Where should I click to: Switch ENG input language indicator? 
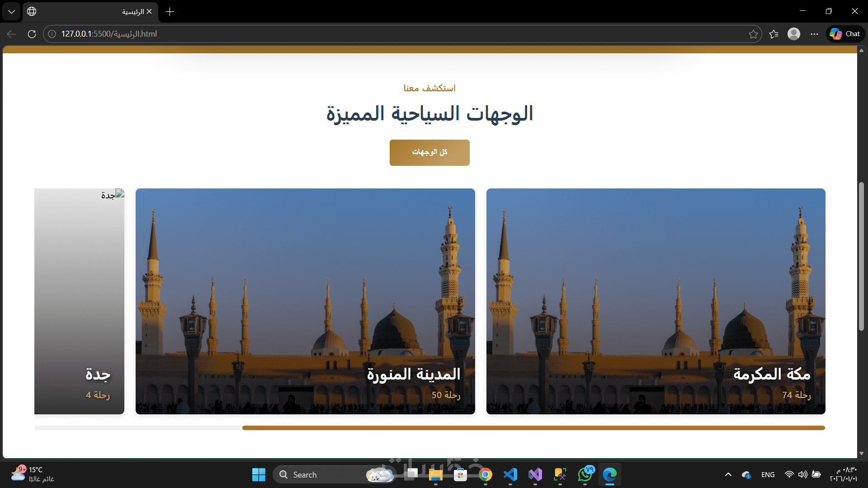click(768, 474)
